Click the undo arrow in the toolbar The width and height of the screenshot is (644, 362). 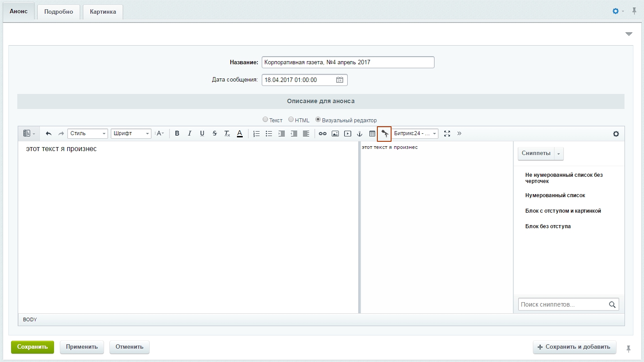[x=49, y=133]
